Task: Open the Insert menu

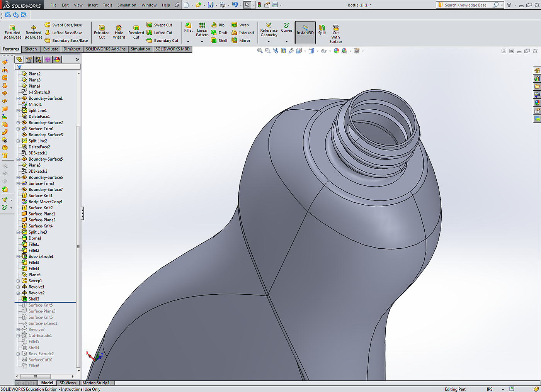Action: (93, 5)
